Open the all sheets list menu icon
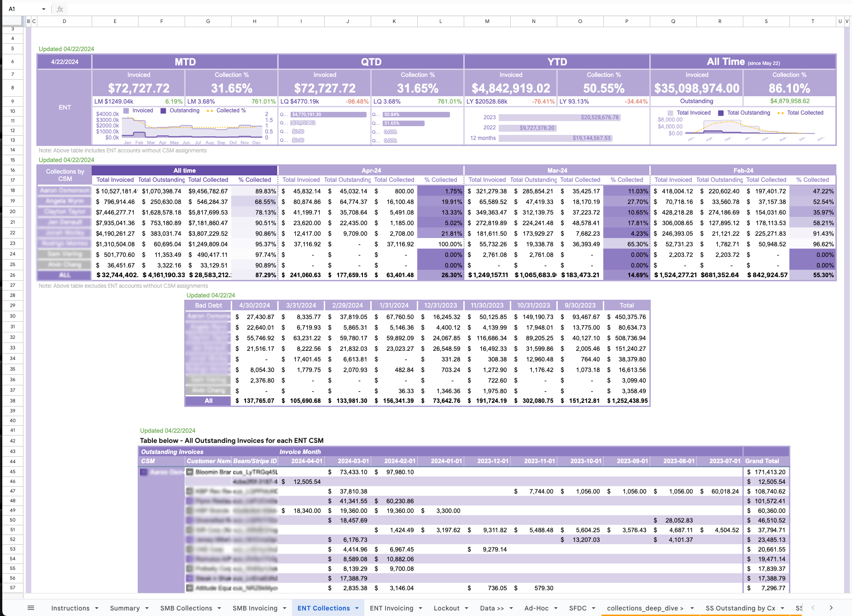This screenshot has width=852, height=616. click(x=31, y=608)
